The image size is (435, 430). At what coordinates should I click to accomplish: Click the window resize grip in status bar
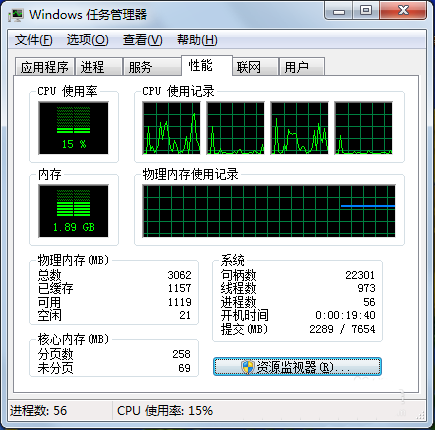pos(421,415)
